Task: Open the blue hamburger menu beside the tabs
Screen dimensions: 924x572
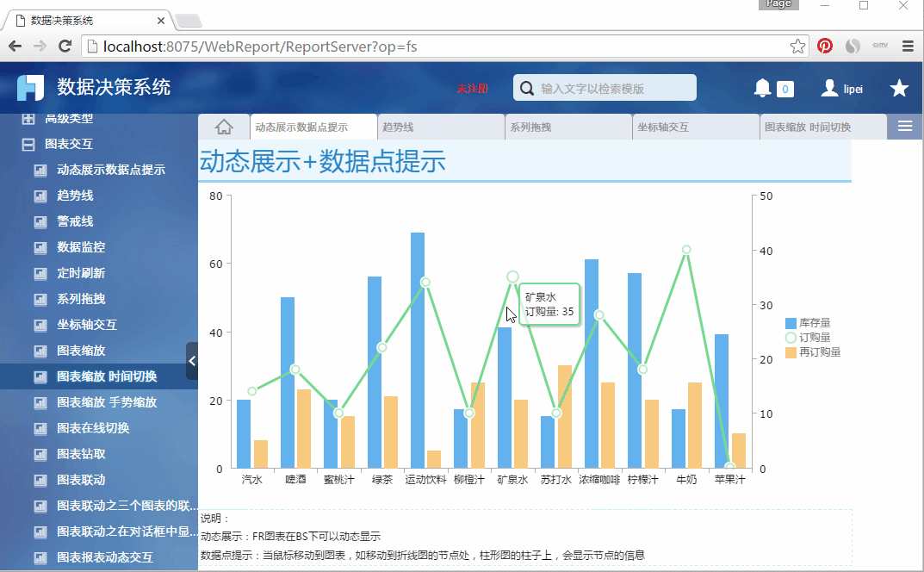Action: click(904, 126)
